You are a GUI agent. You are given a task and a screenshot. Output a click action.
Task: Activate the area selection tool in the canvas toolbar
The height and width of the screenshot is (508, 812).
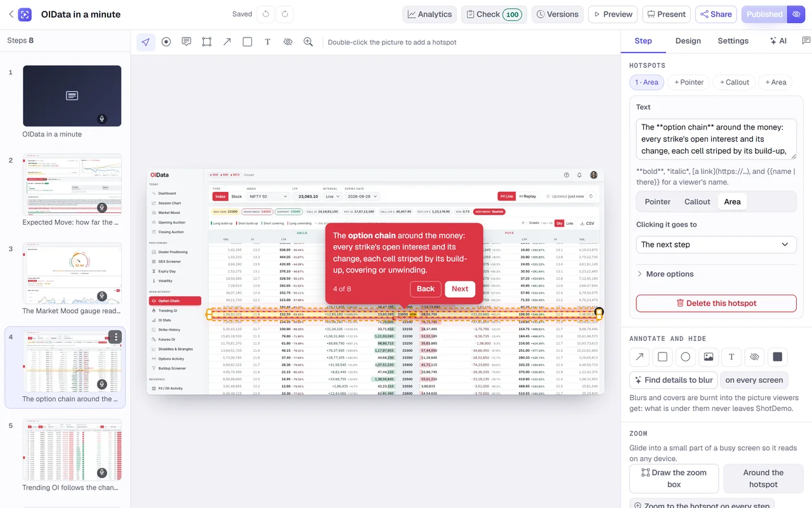207,42
